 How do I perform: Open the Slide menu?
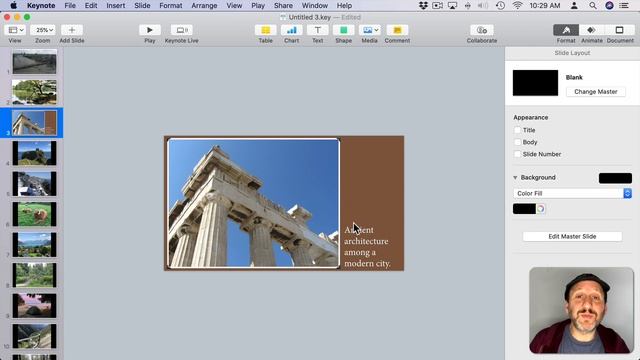(142, 5)
